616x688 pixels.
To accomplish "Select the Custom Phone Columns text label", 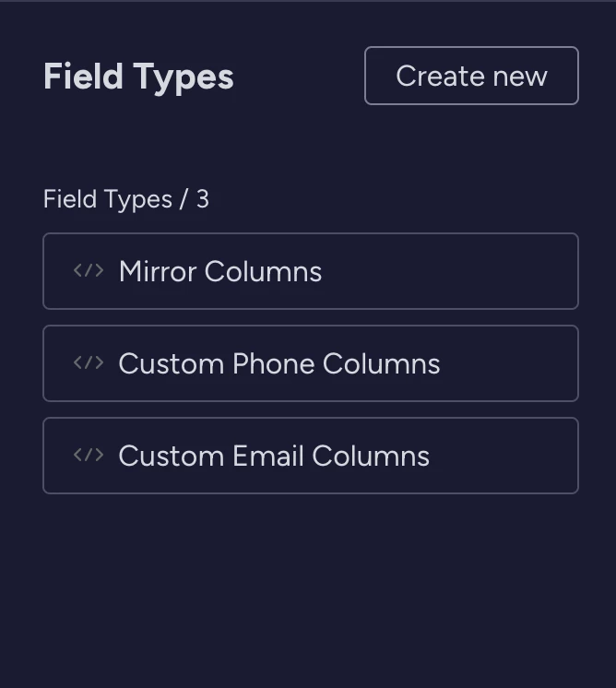I will (279, 363).
